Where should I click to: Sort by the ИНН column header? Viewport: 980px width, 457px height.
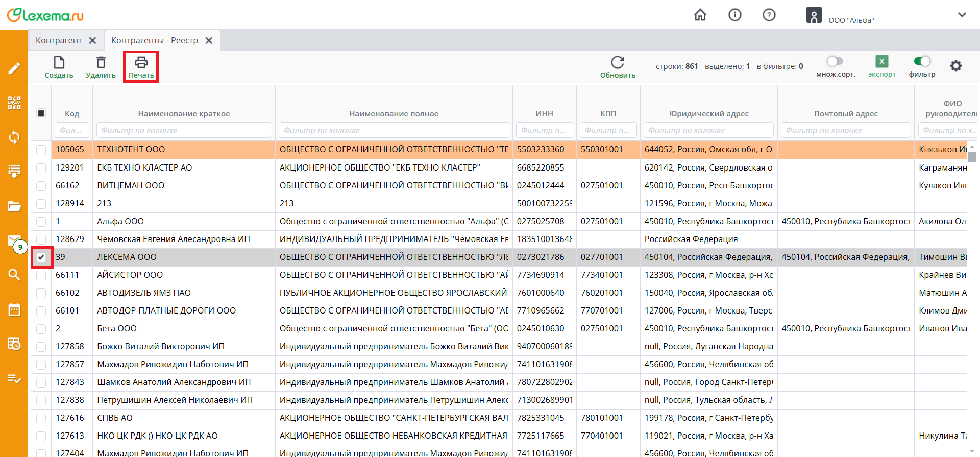(x=544, y=113)
